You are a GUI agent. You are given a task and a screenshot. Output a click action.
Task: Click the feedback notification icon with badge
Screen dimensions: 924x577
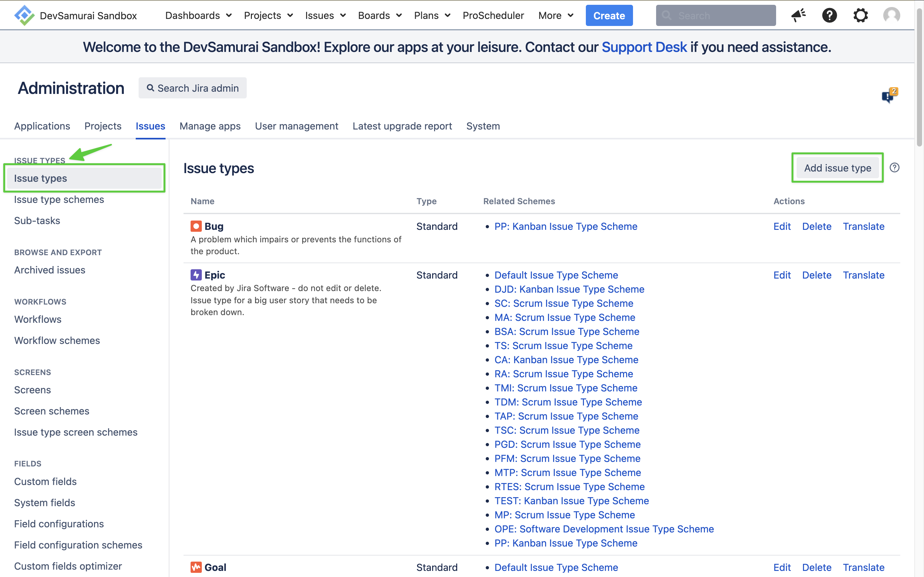889,96
